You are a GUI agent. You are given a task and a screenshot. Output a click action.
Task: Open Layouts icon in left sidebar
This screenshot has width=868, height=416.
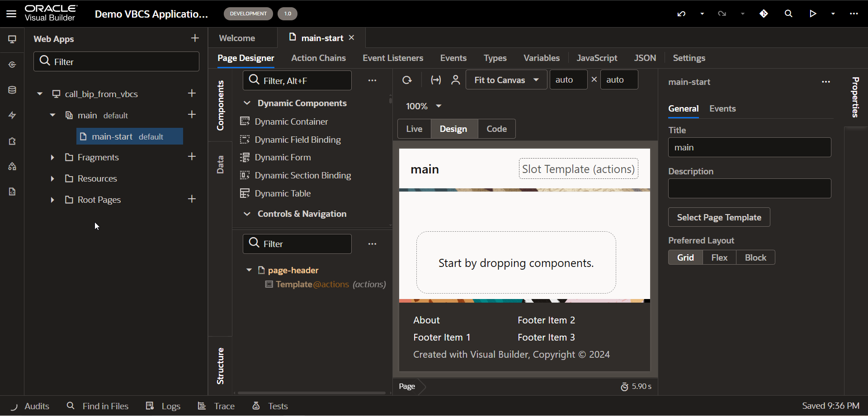[x=12, y=166]
